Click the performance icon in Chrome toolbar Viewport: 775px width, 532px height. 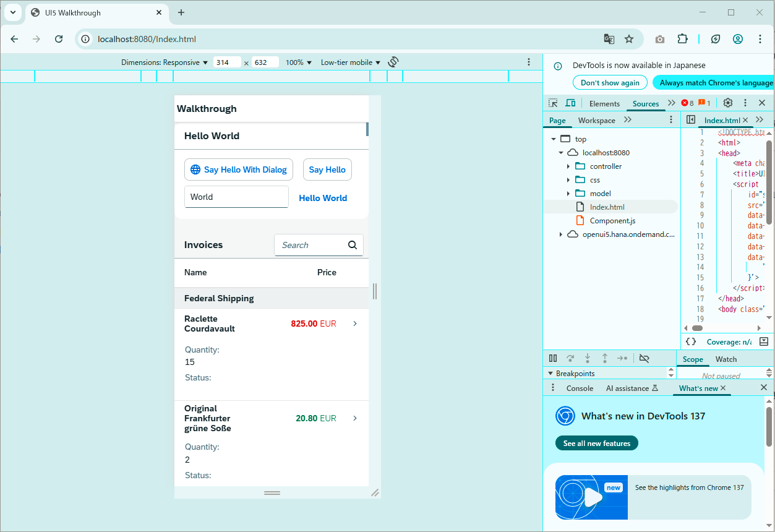(716, 39)
